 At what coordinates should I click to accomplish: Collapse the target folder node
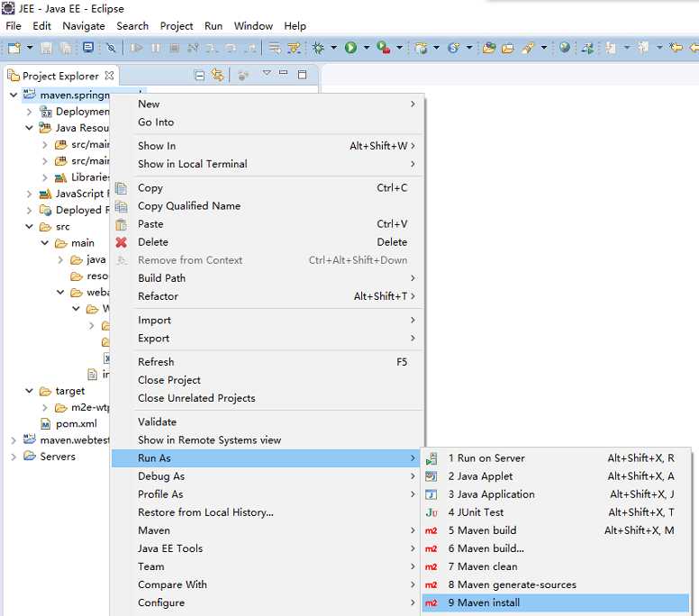pos(29,391)
